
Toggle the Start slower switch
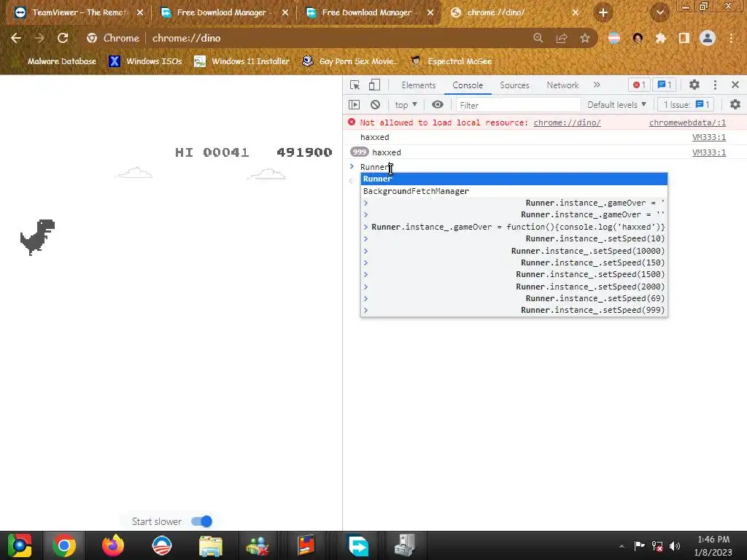pyautogui.click(x=201, y=521)
